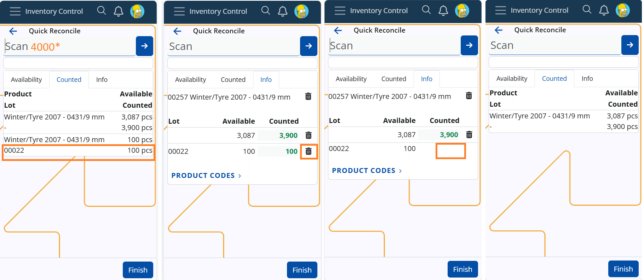Click the search icon in the third screen

tap(426, 10)
